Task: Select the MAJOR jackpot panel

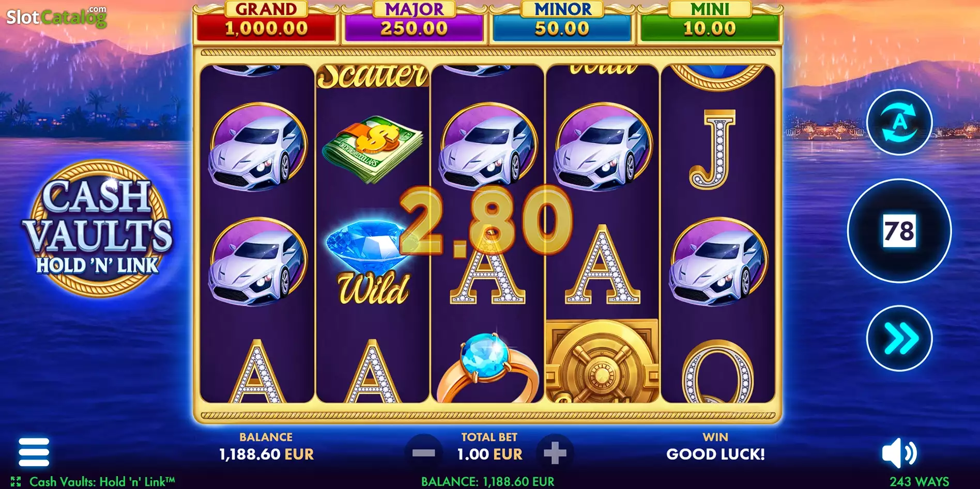Action: [x=414, y=22]
